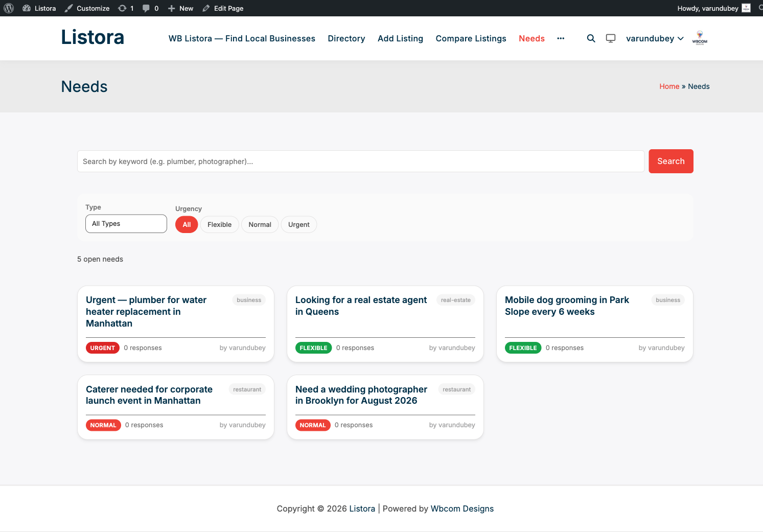Open the WordPress logo menu
This screenshot has height=532, width=763.
pos(9,8)
